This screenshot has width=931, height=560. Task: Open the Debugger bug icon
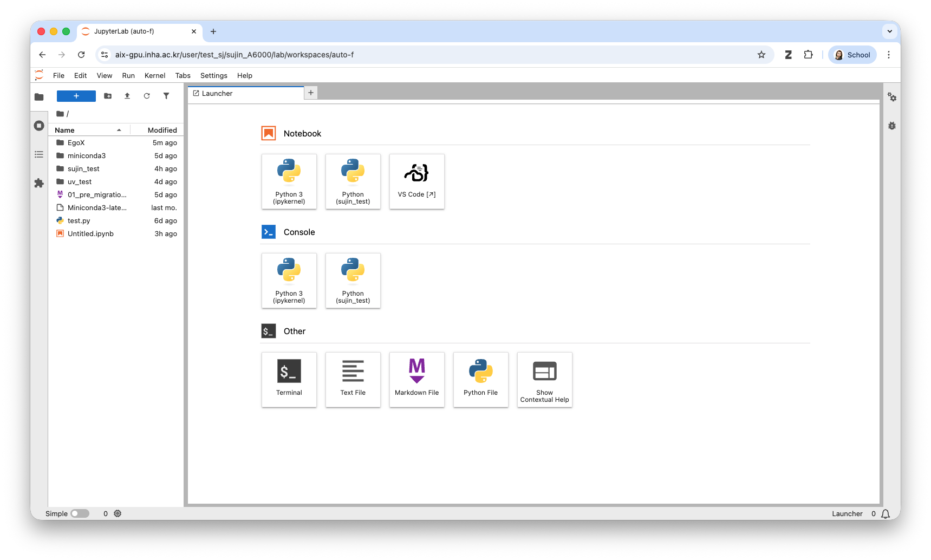point(892,126)
